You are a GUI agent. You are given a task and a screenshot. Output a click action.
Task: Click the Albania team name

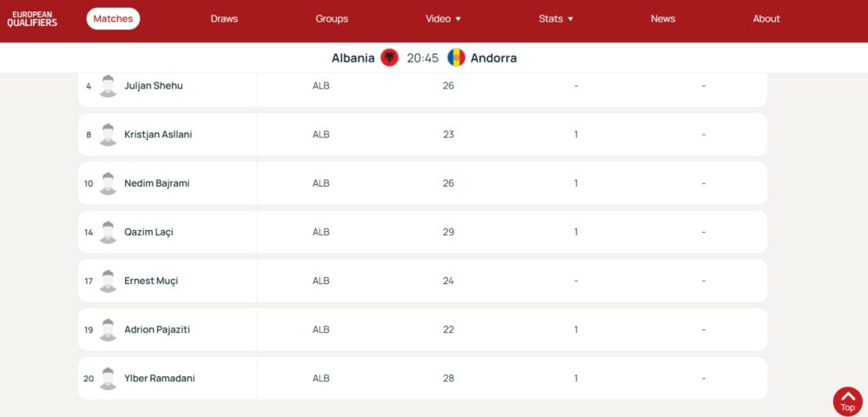[x=353, y=58]
